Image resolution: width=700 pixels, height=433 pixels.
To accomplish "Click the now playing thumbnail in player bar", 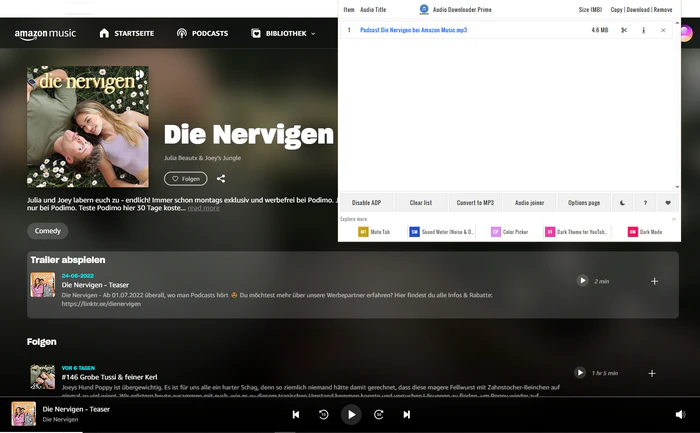I will coord(24,413).
